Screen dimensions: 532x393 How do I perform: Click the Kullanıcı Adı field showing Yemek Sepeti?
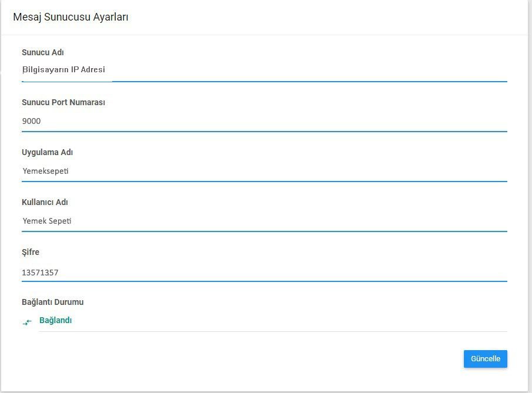pyautogui.click(x=264, y=221)
